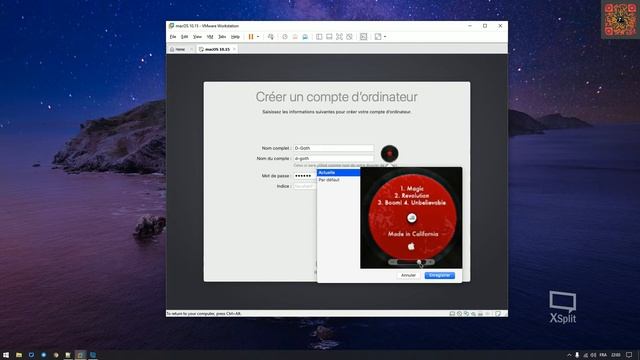Open the snapshot manager icon
The image size is (640, 360).
click(305, 37)
